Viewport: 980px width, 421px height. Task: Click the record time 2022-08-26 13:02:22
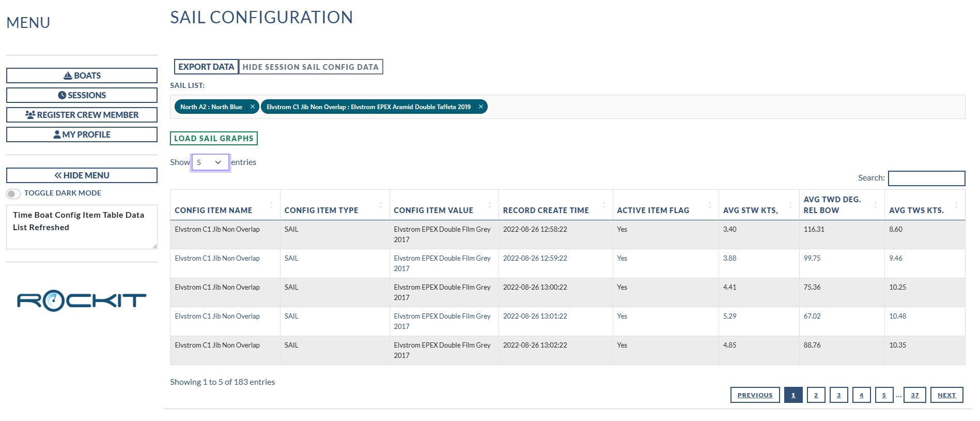point(535,345)
